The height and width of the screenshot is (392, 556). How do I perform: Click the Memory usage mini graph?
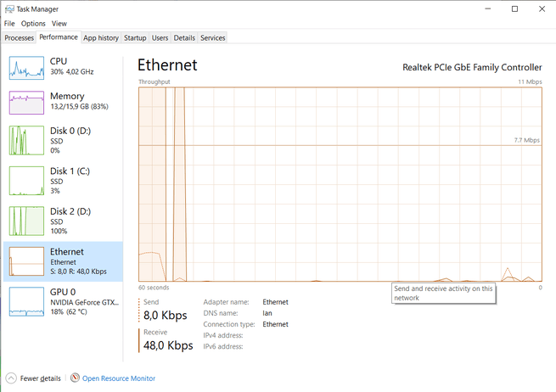(x=26, y=103)
